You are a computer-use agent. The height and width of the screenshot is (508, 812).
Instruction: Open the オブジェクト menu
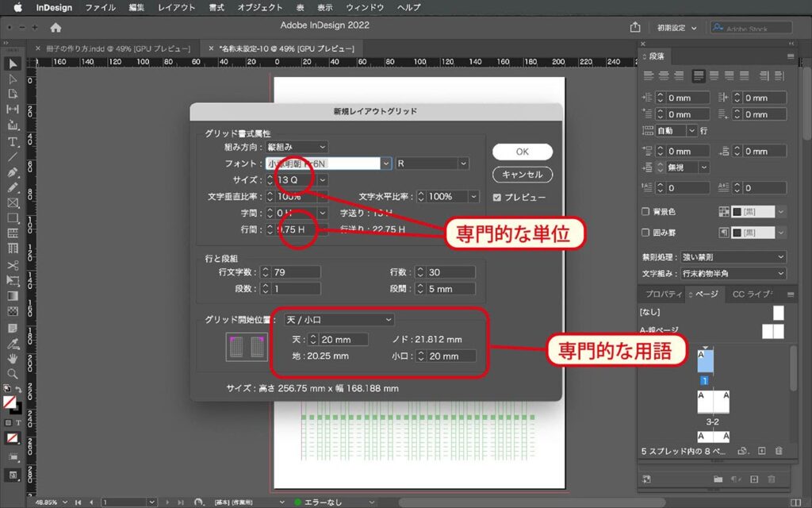tap(260, 8)
